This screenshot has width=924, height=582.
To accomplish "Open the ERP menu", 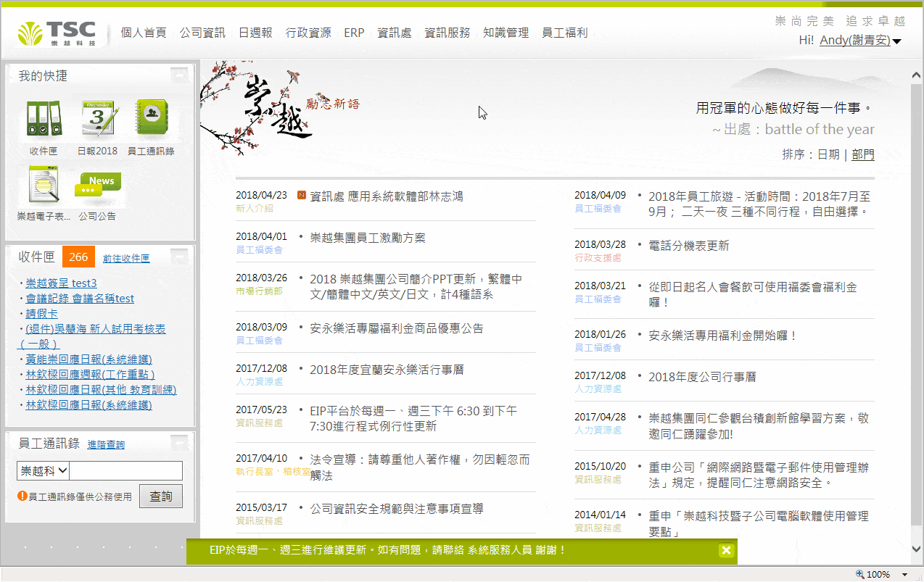I will click(x=354, y=33).
